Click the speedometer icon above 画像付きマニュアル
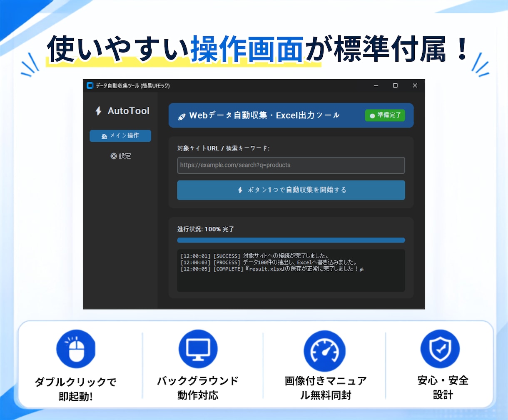The height and width of the screenshot is (420, 508). (324, 351)
